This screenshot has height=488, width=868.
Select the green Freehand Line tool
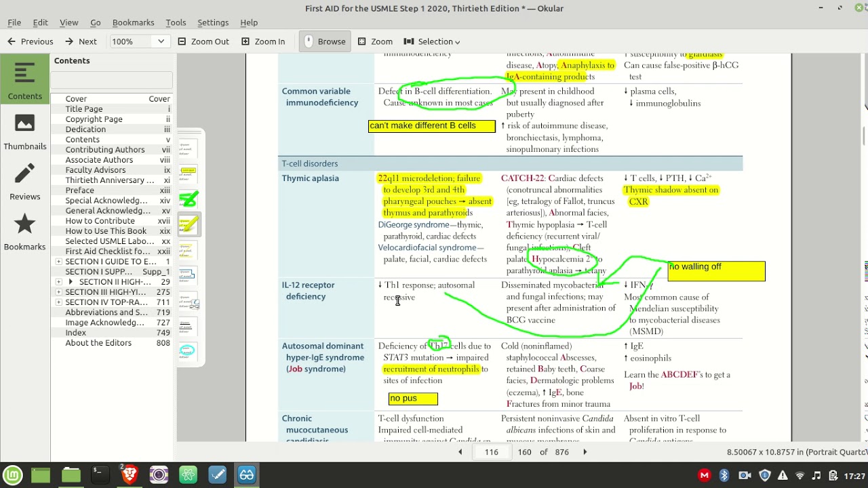click(188, 199)
